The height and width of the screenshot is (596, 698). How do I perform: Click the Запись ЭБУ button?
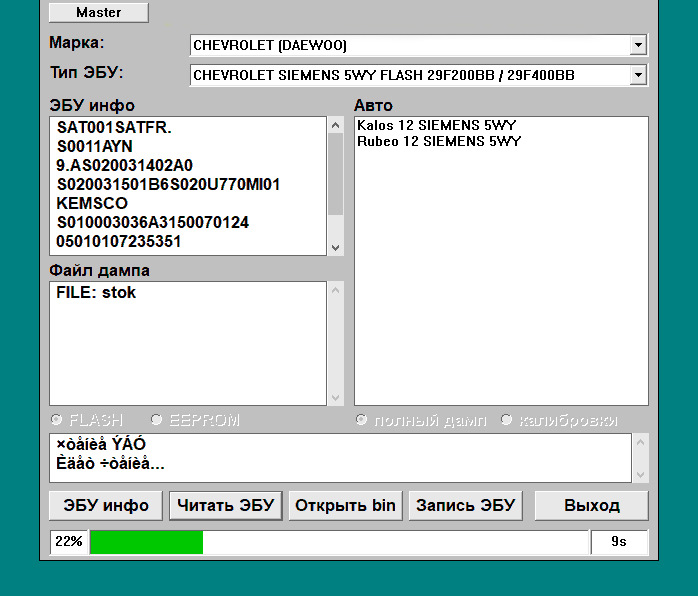(466, 506)
